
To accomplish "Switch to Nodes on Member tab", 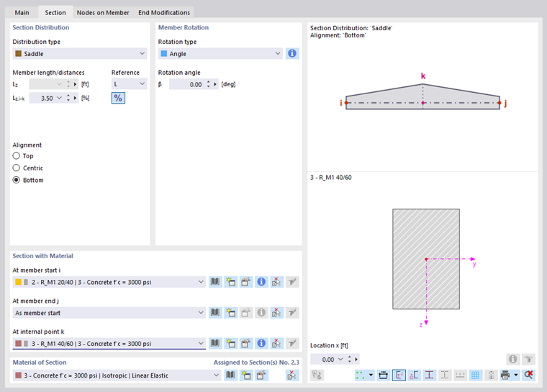I will 103,12.
